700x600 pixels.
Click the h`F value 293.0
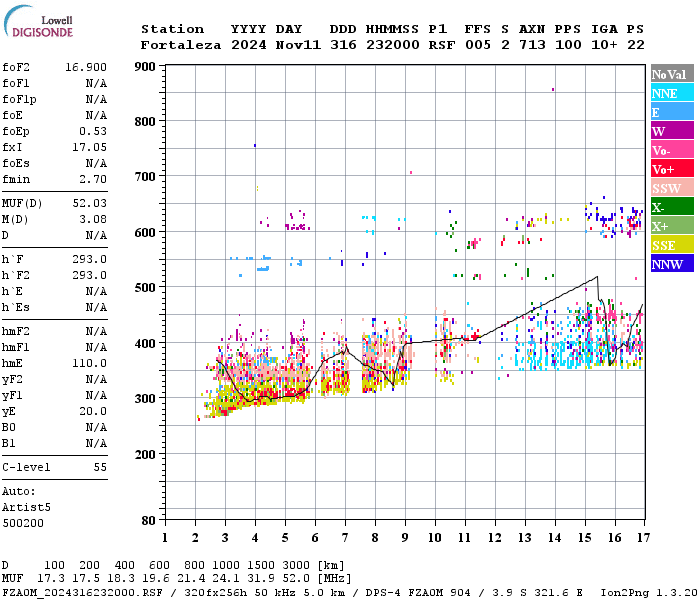tap(89, 259)
